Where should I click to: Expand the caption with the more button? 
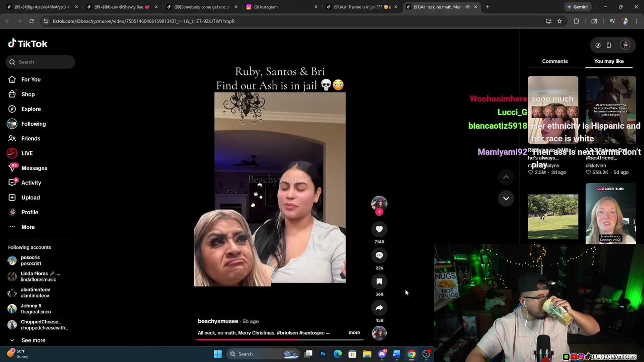354,333
